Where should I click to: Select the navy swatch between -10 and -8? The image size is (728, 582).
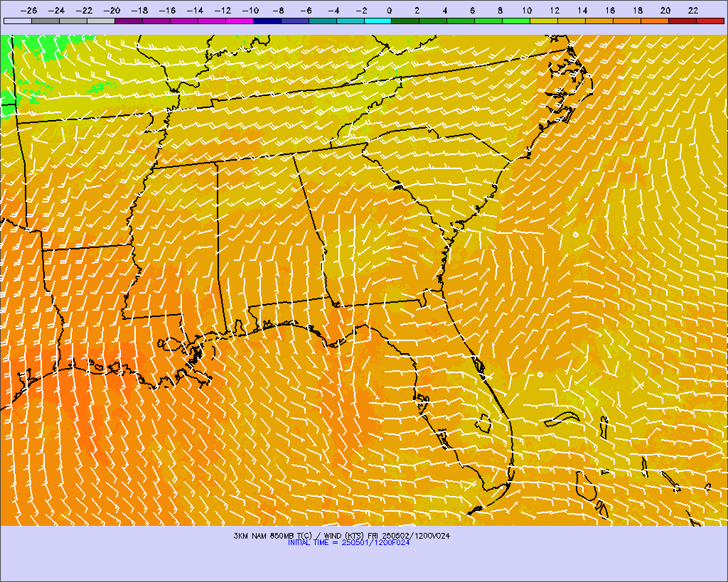click(x=267, y=21)
